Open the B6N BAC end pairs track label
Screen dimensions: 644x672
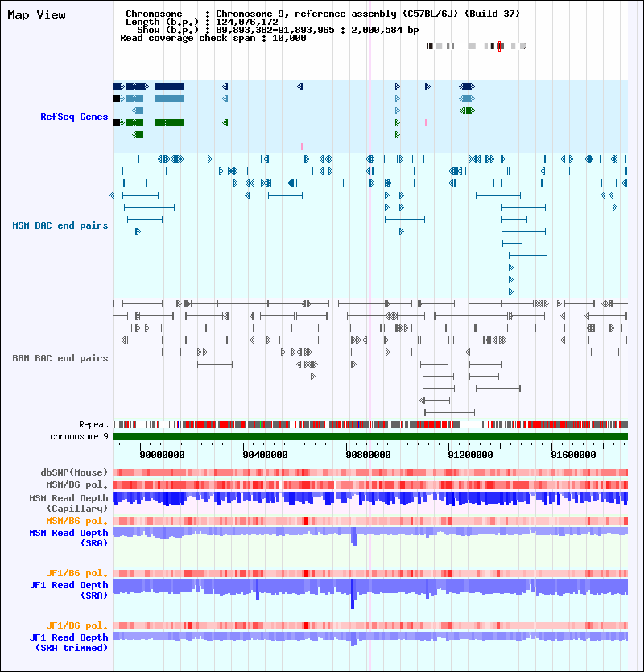pos(60,358)
